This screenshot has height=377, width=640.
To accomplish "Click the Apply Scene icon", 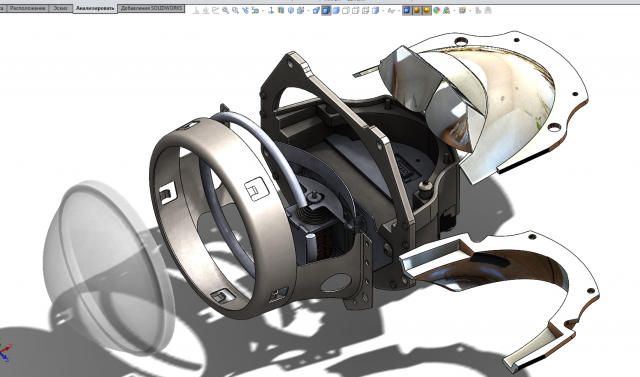I will pyautogui.click(x=446, y=11).
